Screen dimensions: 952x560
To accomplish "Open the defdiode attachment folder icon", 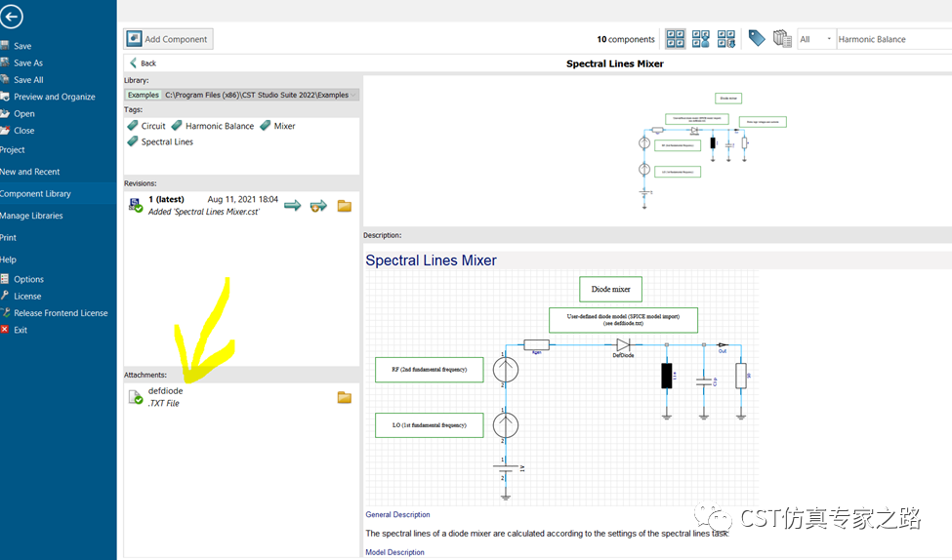I will coord(345,398).
